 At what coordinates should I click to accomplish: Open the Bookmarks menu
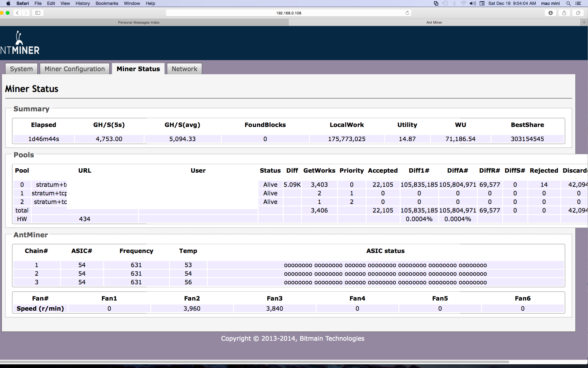click(x=107, y=3)
